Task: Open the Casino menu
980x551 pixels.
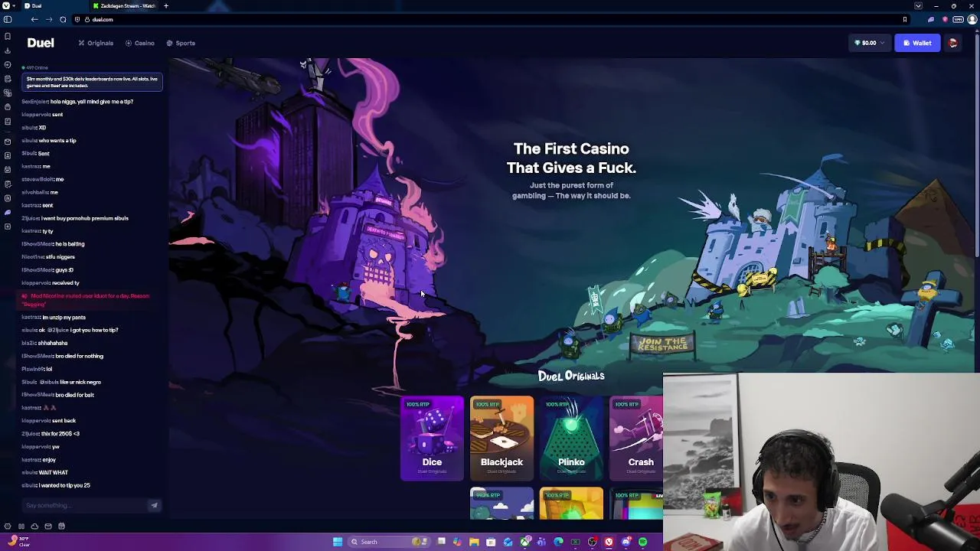Action: tap(140, 43)
